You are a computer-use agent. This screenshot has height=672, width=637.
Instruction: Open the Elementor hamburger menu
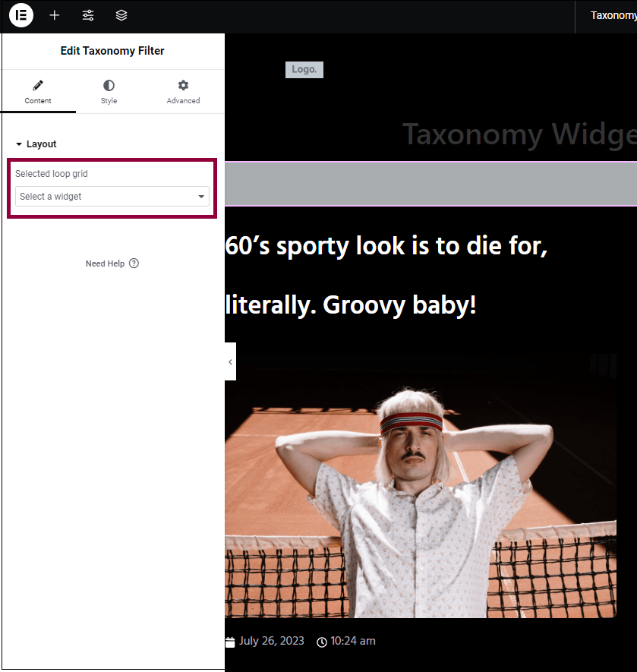pyautogui.click(x=20, y=15)
